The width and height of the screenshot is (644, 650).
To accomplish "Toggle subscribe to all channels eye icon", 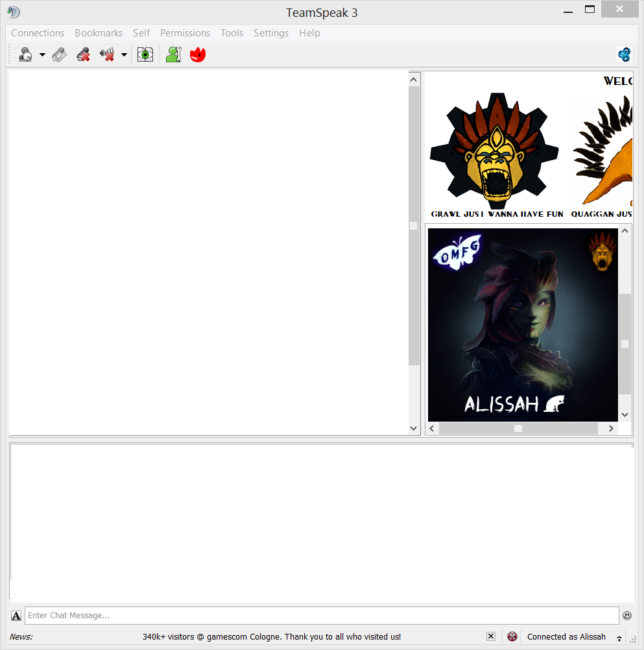I will (145, 54).
